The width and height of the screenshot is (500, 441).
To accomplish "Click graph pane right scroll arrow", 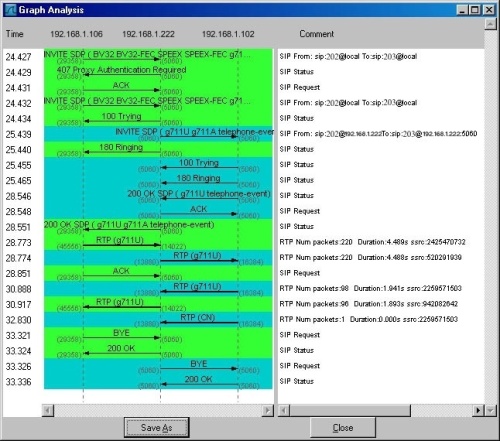I will [x=267, y=410].
